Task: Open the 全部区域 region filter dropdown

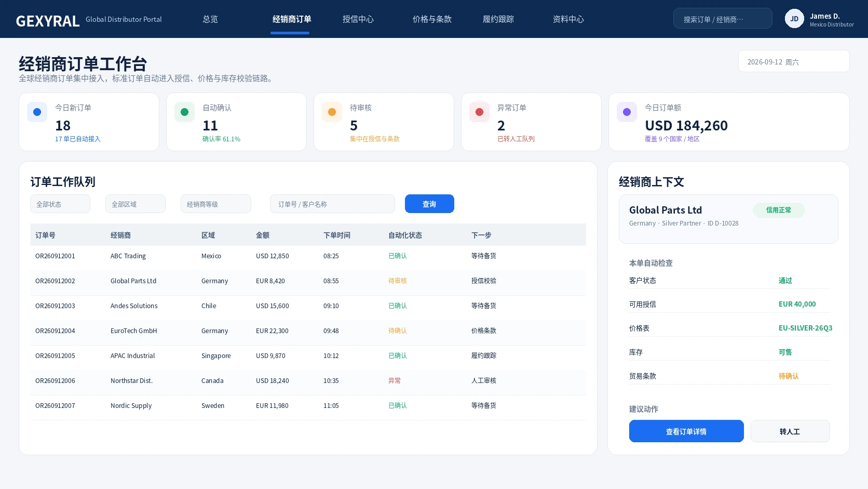Action: click(135, 204)
